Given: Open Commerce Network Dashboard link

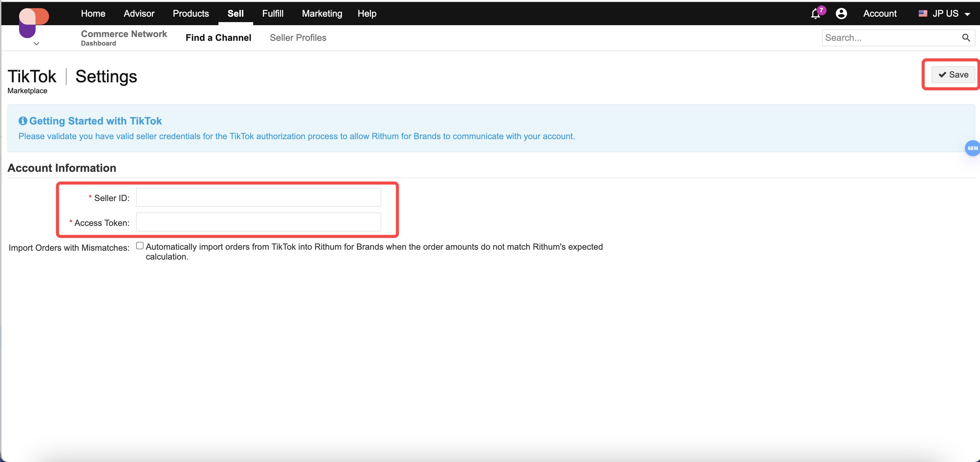Looking at the screenshot, I should 124,38.
